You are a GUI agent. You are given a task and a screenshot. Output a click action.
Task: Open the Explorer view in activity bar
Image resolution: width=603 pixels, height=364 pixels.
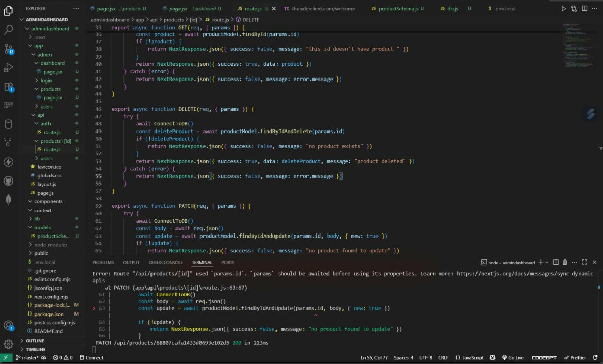point(8,11)
